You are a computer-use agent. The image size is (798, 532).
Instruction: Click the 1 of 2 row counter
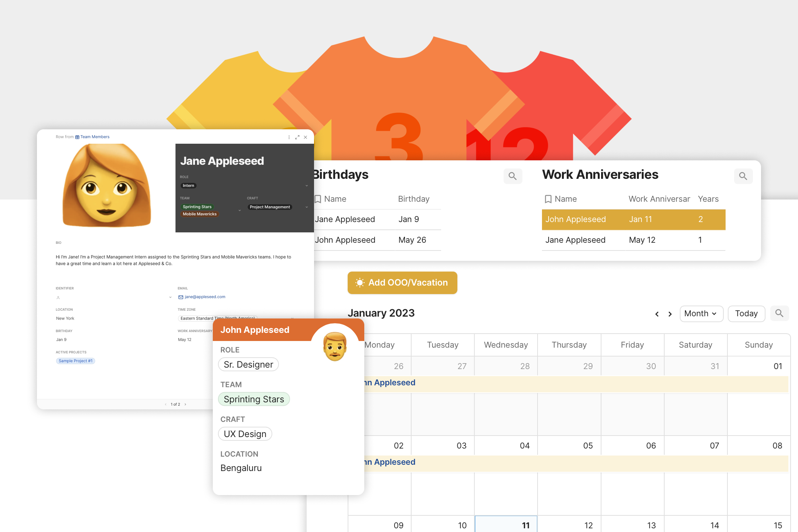(x=175, y=405)
